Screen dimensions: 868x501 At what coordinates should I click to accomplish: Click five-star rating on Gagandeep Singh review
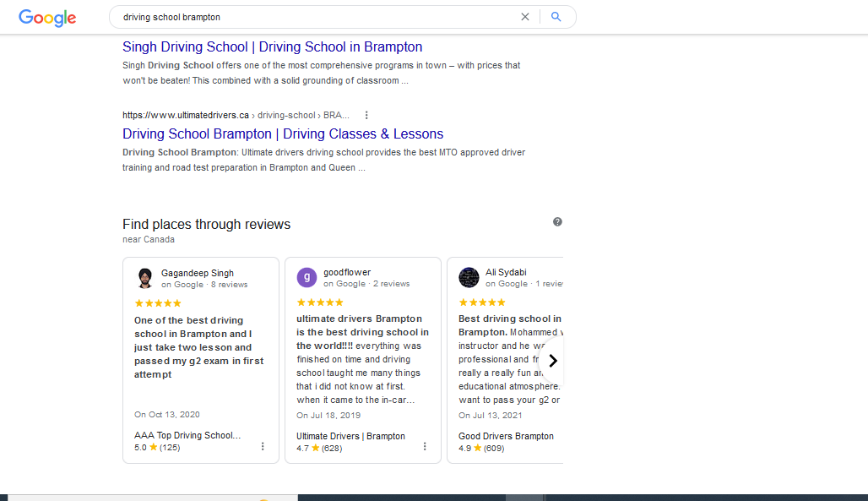(x=158, y=303)
